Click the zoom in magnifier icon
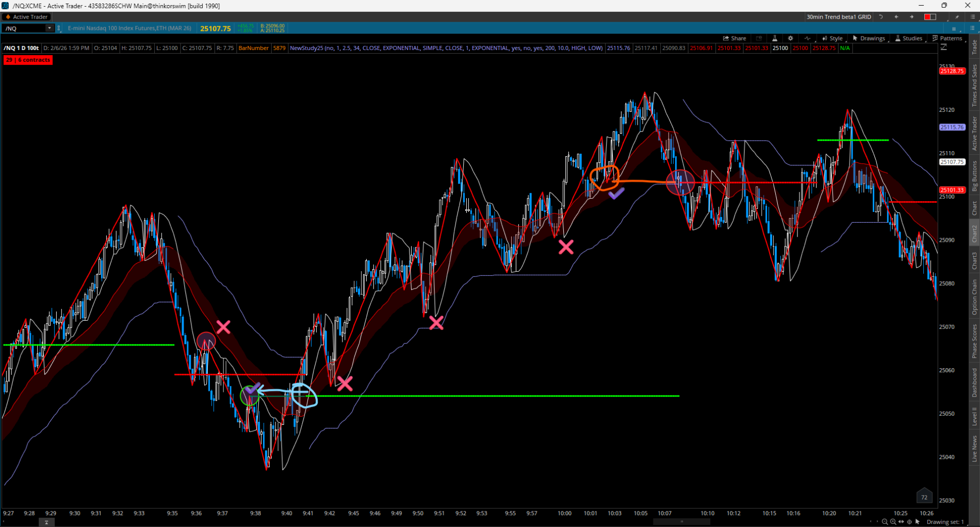Image resolution: width=980 pixels, height=527 pixels. point(893,522)
